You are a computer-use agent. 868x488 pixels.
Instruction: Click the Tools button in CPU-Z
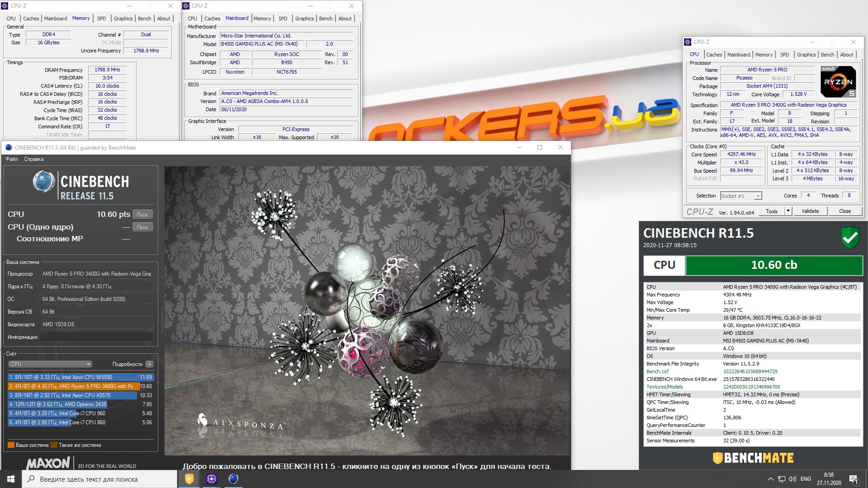[772, 211]
